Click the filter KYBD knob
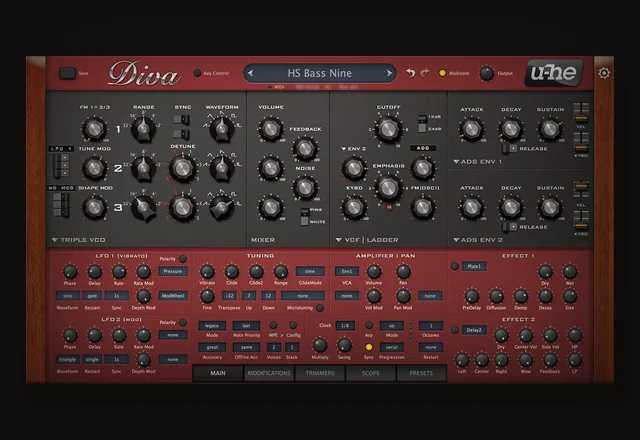The width and height of the screenshot is (640, 440). coord(354,207)
